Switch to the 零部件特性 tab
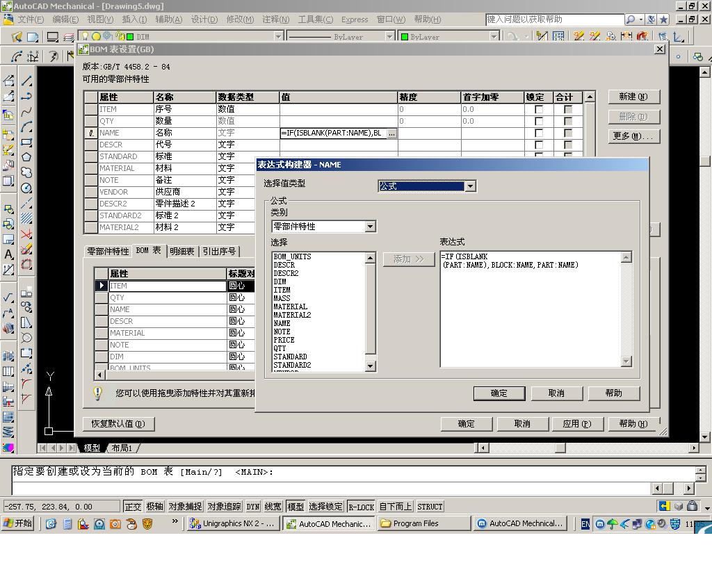Screen dimensions: 712x588 click(x=108, y=252)
